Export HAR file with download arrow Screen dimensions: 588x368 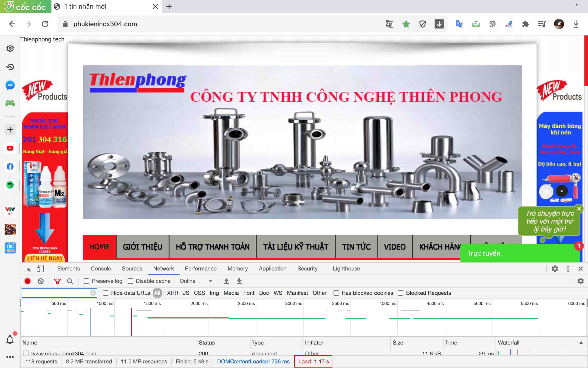(239, 281)
